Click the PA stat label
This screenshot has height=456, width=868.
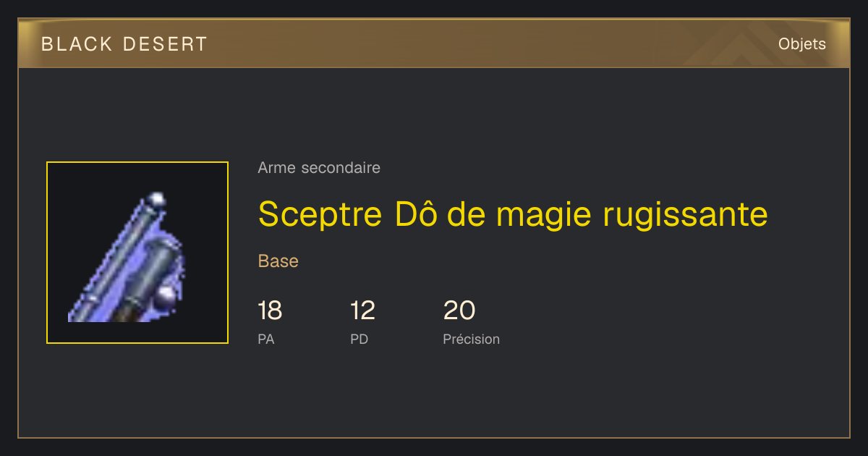click(x=266, y=339)
